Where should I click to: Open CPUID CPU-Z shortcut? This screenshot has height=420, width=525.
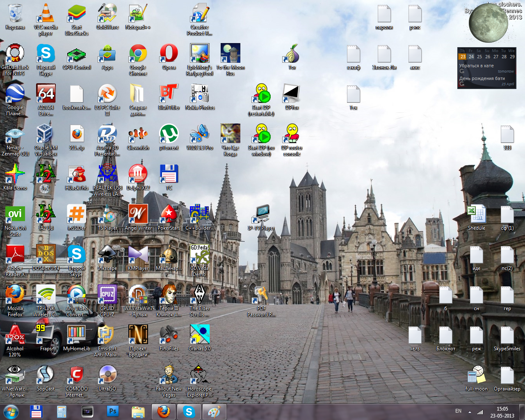[107, 301]
